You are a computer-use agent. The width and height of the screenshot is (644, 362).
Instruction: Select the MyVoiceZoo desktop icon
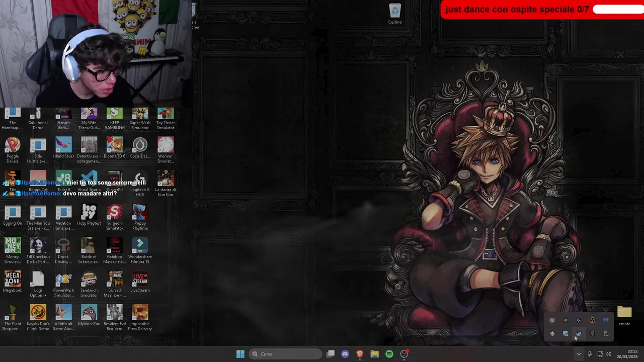[89, 315]
